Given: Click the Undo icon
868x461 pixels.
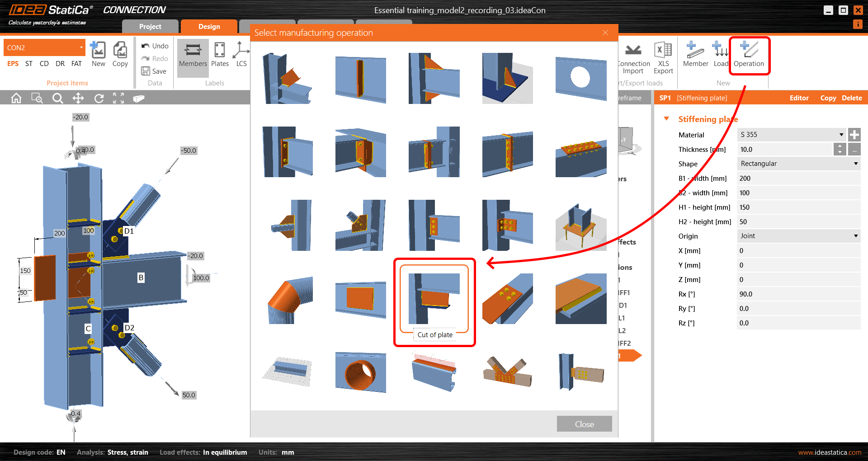Looking at the screenshot, I should (x=155, y=46).
